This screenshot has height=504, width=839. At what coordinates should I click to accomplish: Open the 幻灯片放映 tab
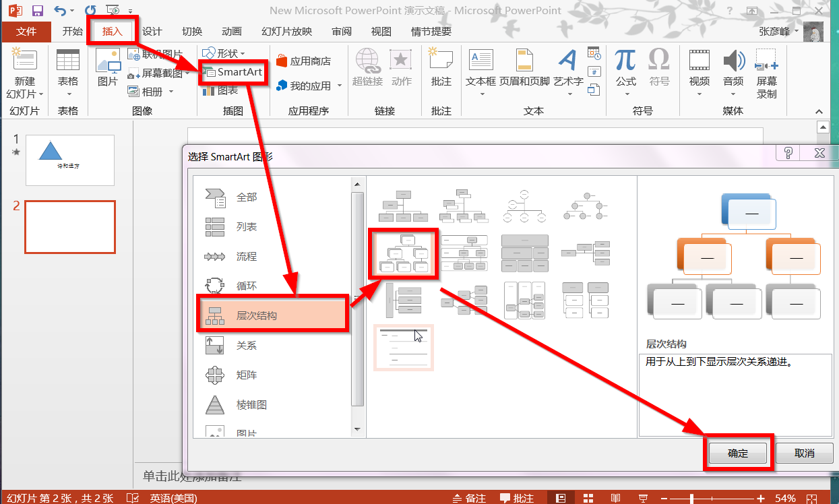286,32
